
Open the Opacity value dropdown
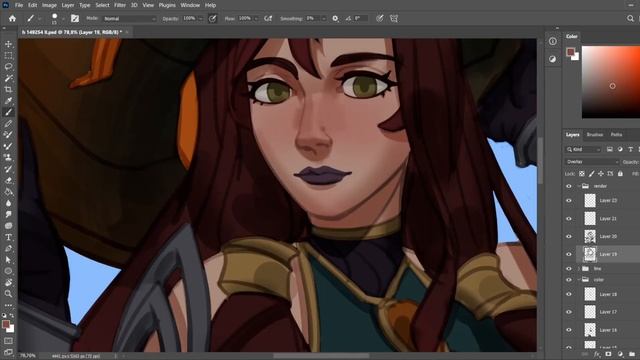[200, 19]
